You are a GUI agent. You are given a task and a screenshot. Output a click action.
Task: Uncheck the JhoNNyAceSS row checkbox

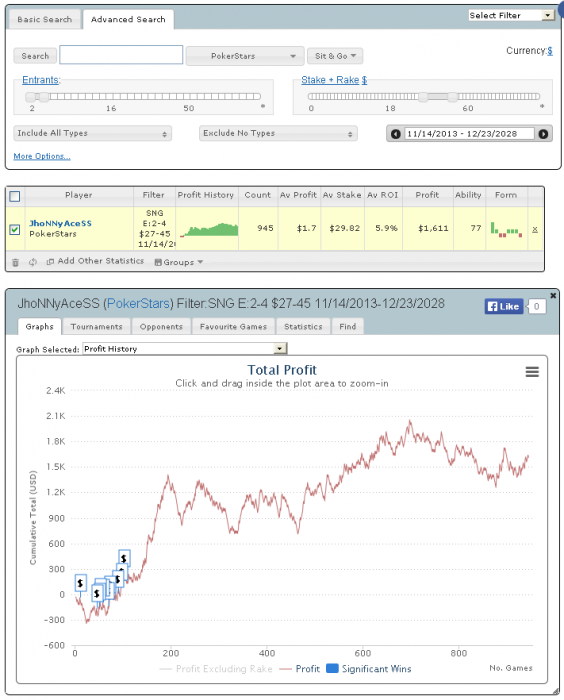point(15,229)
